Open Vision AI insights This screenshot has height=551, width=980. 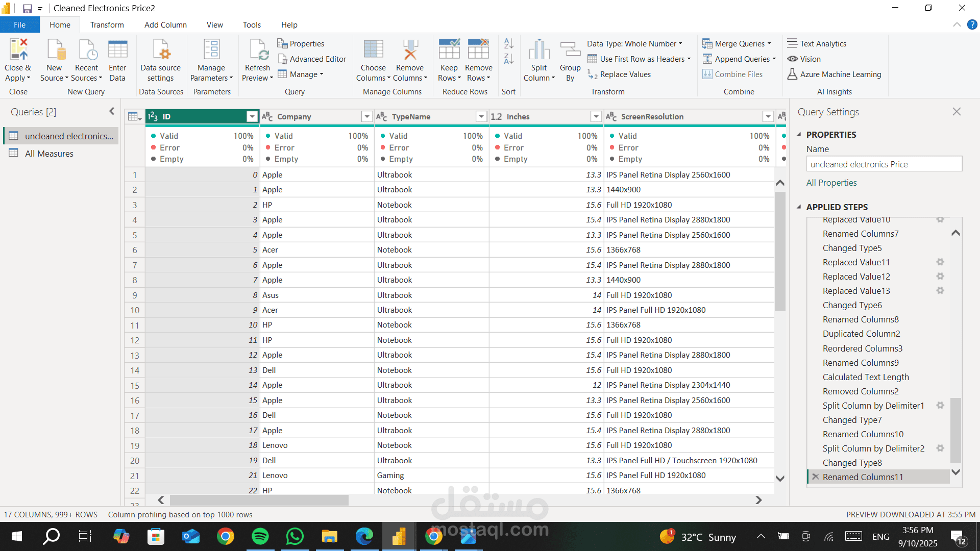(804, 59)
